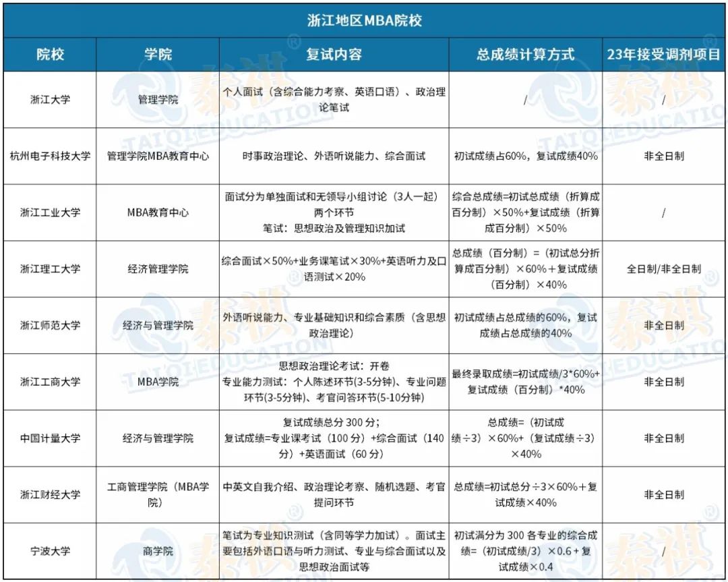Image resolution: width=728 pixels, height=582 pixels.
Task: Select the 全日制/非全日制 cell
Action: click(664, 269)
